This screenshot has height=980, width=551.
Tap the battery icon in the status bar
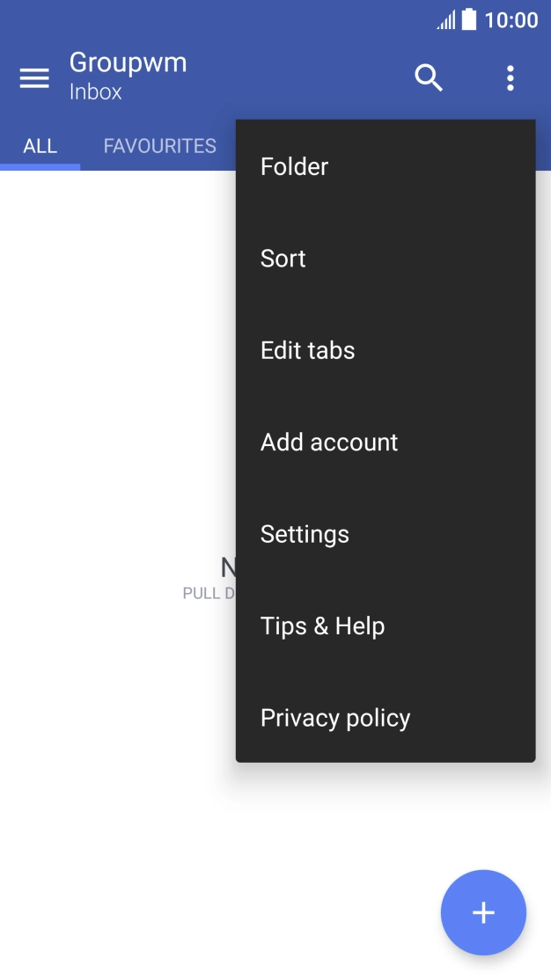click(x=467, y=22)
